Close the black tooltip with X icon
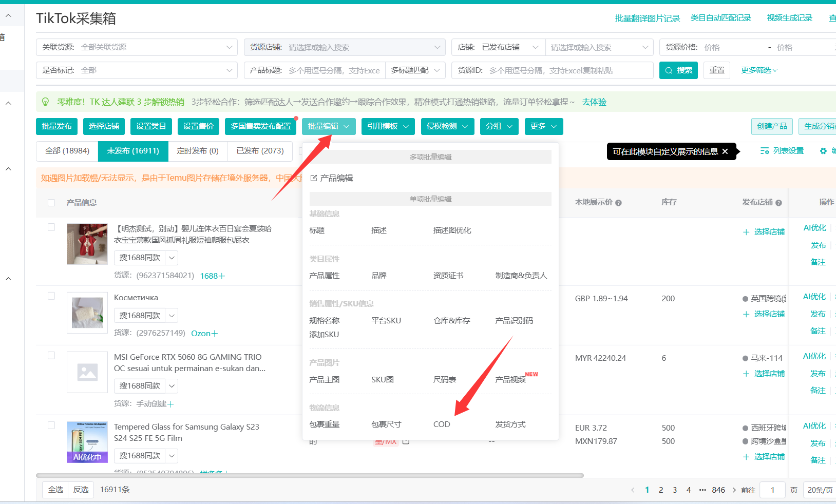Image resolution: width=836 pixels, height=504 pixels. [x=725, y=151]
